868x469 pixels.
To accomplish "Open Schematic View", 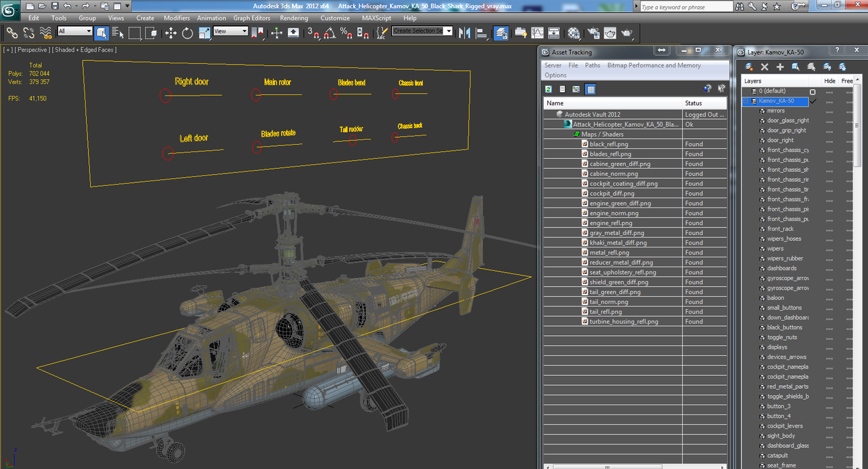I will pos(554,33).
